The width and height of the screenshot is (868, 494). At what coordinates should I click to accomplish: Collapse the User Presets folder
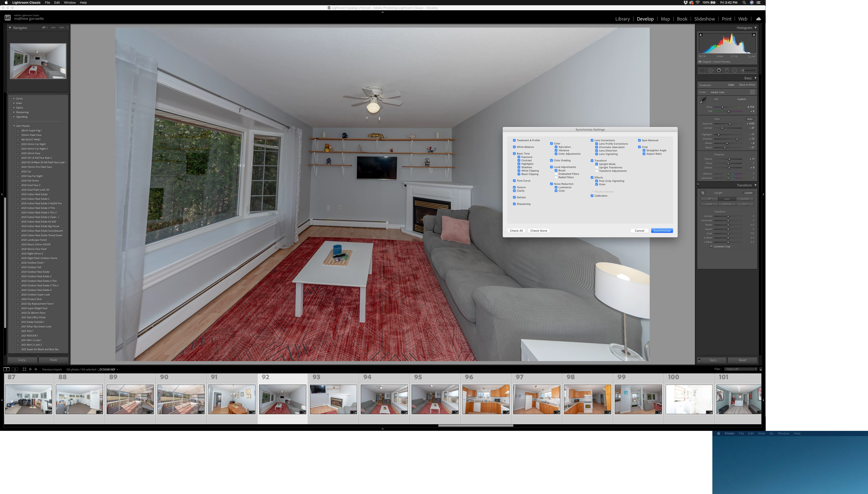coord(14,126)
